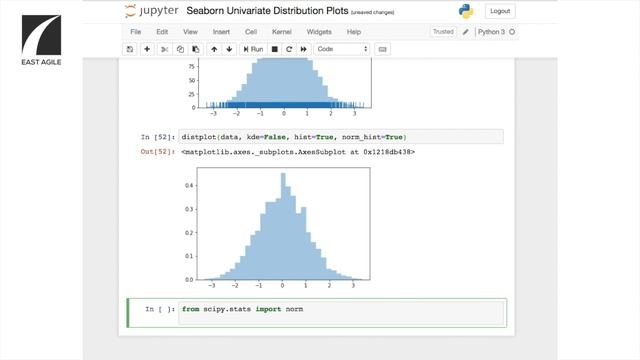Open the View menu
The image size is (640, 360).
point(190,32)
